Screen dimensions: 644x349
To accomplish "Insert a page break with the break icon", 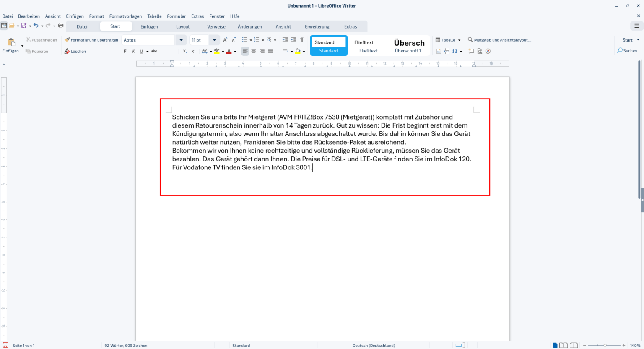I will [x=447, y=51].
